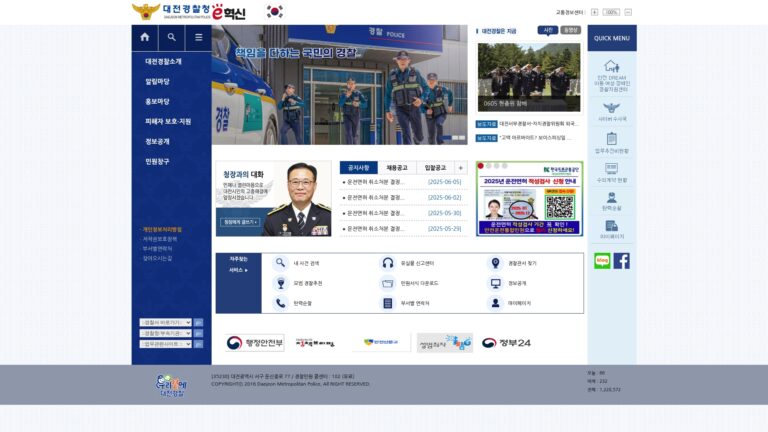This screenshot has height=432, width=768.
Task: Switch to the 입찰공고 tab
Action: point(435,168)
